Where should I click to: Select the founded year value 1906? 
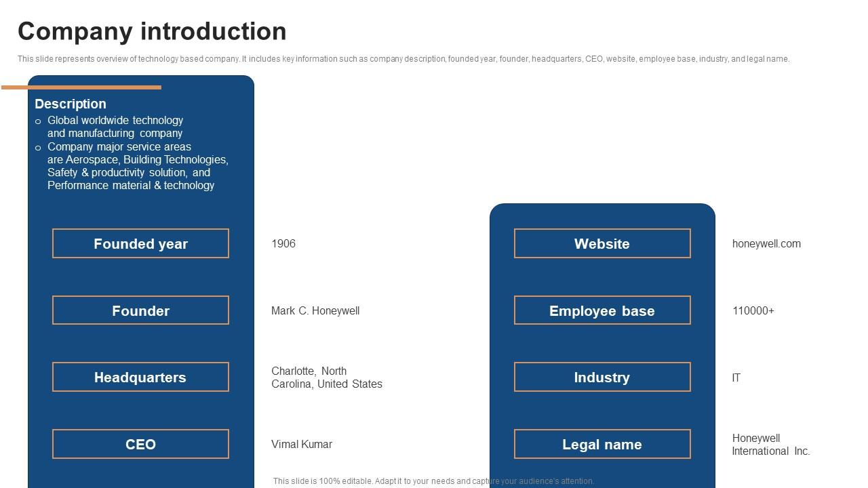point(283,243)
